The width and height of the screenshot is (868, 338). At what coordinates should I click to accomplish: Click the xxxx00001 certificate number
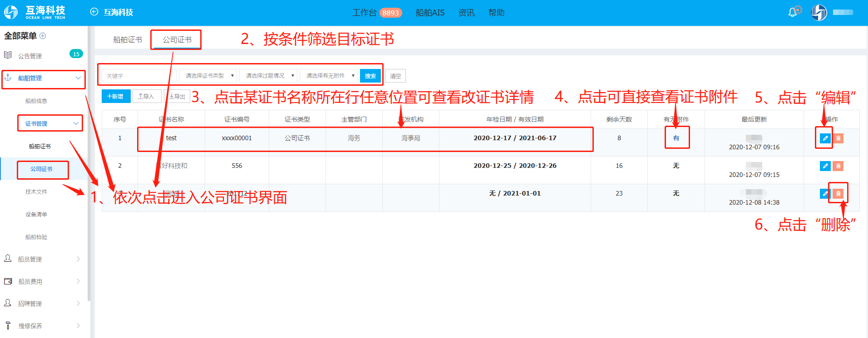click(237, 138)
